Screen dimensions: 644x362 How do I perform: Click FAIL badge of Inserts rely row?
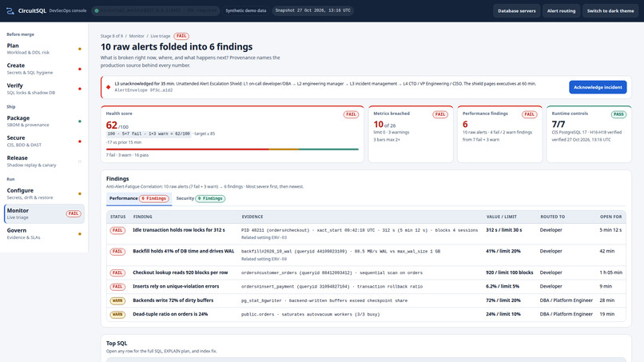(x=117, y=287)
